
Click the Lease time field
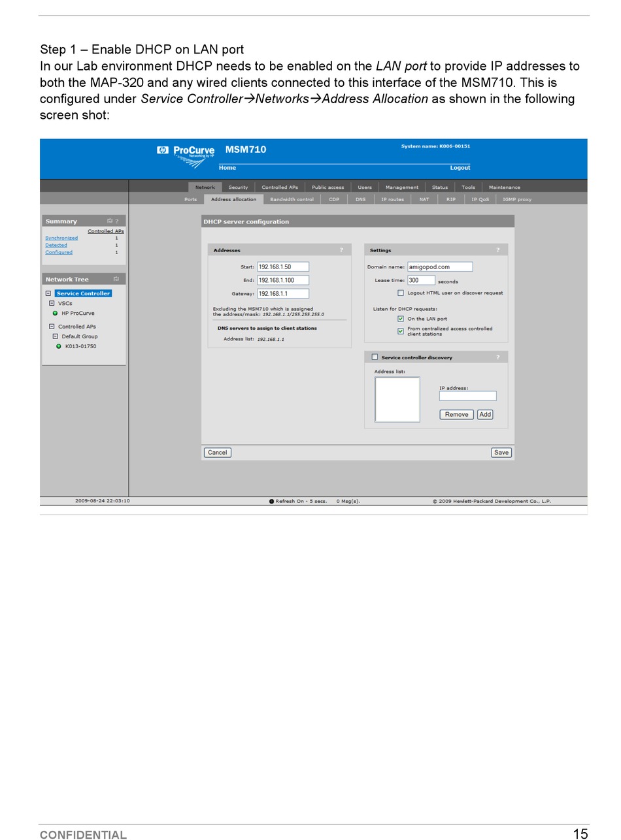pos(421,280)
